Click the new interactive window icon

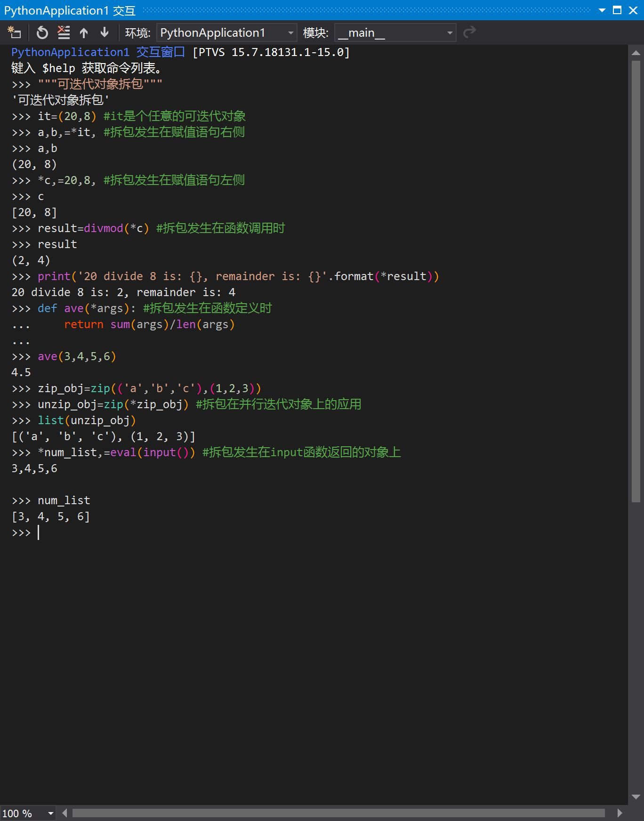[x=15, y=32]
